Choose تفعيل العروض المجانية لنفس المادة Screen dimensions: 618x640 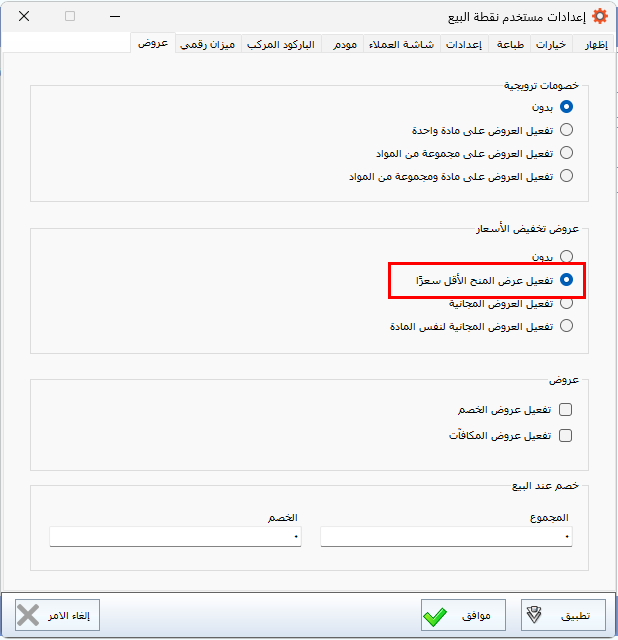566,326
